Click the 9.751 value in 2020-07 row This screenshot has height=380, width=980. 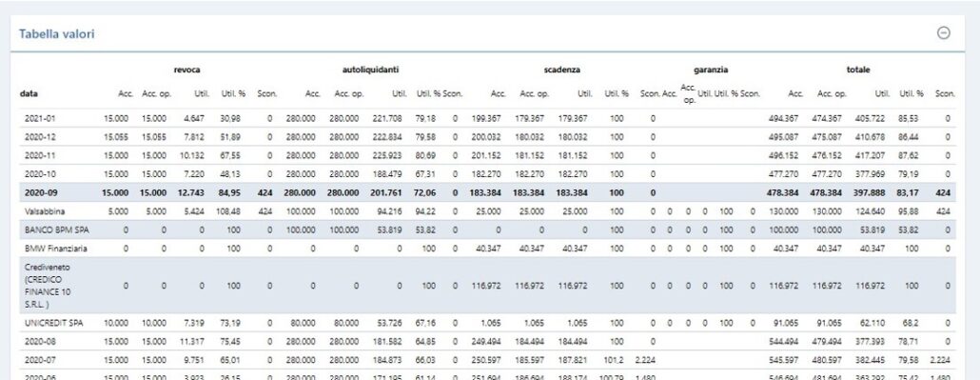[194, 361]
